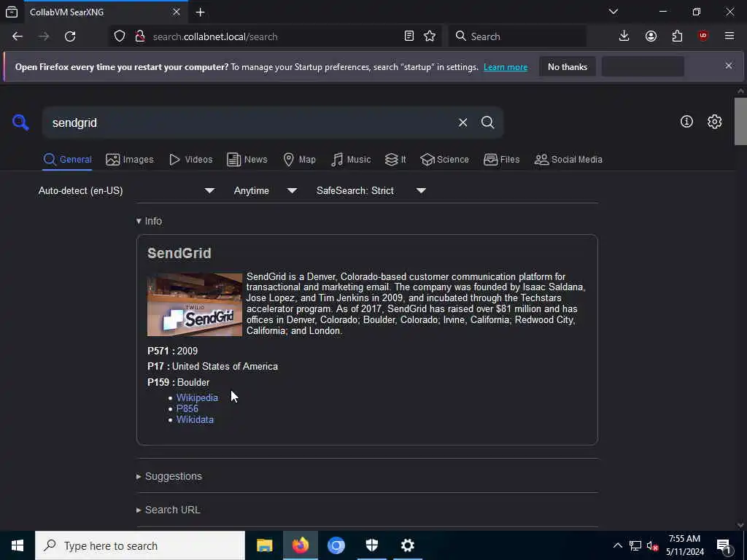Open the notification center icon

(724, 545)
